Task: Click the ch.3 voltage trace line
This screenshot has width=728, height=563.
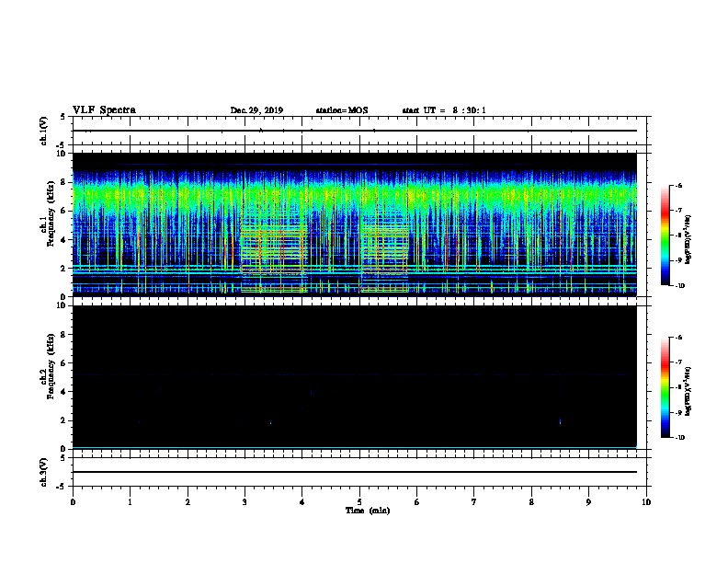Action: tap(355, 472)
